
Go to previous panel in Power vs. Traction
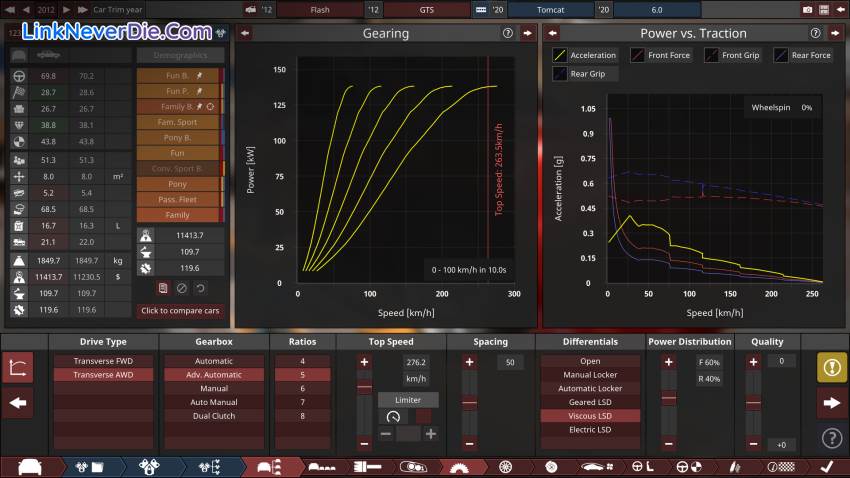tap(552, 33)
